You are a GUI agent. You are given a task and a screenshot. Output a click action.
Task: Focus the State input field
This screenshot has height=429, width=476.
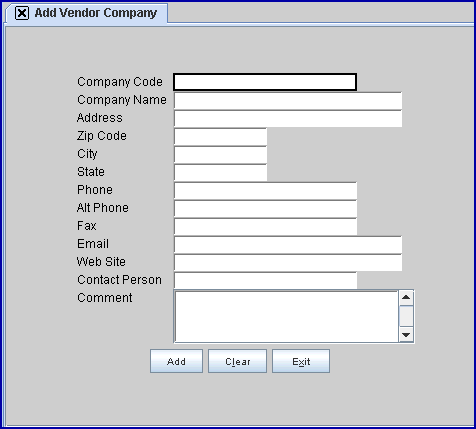(220, 172)
